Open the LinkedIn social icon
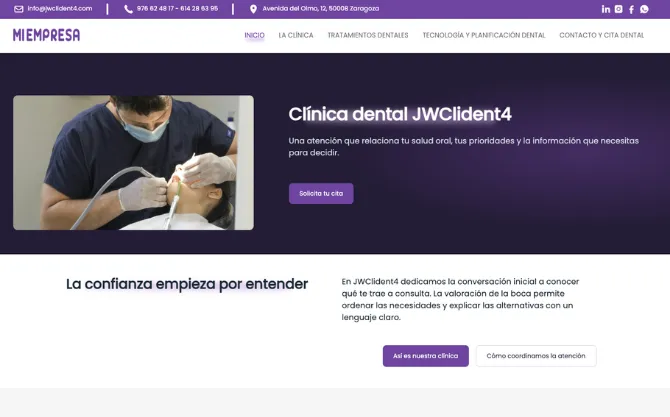The image size is (670, 417). 605,9
